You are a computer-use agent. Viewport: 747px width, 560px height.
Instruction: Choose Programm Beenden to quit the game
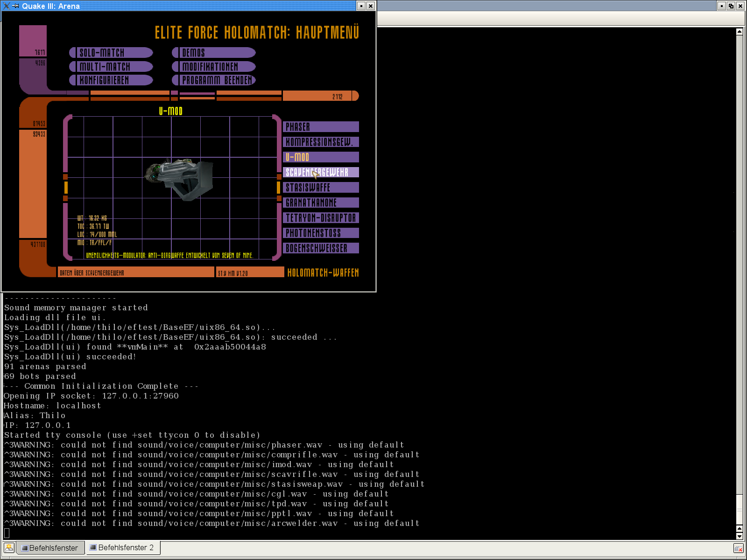pos(214,80)
